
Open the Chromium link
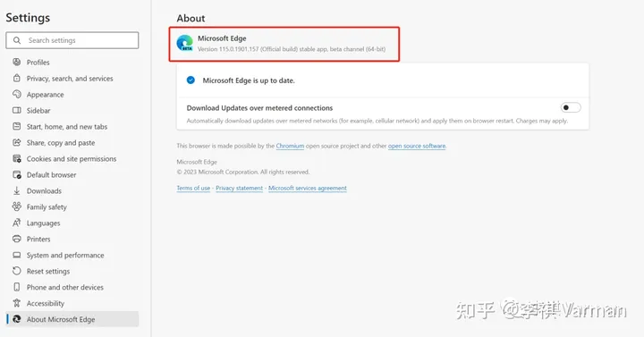click(x=290, y=146)
